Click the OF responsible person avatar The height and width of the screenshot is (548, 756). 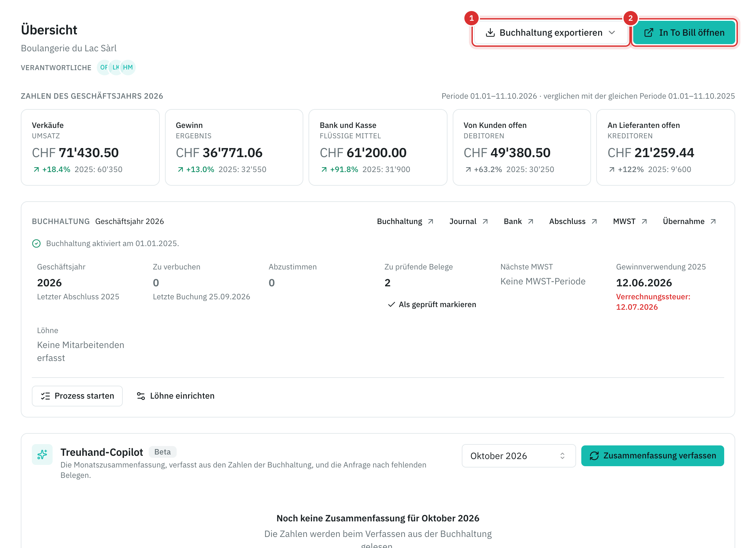(104, 67)
